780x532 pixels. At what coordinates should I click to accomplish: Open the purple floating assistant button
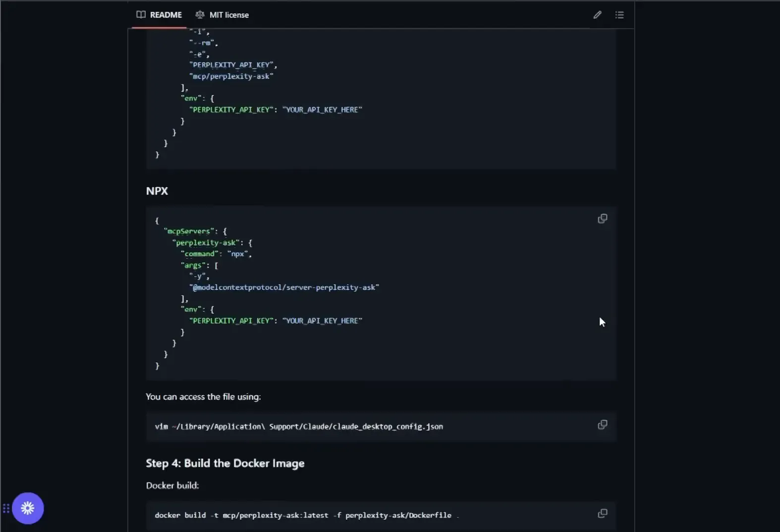coord(28,508)
